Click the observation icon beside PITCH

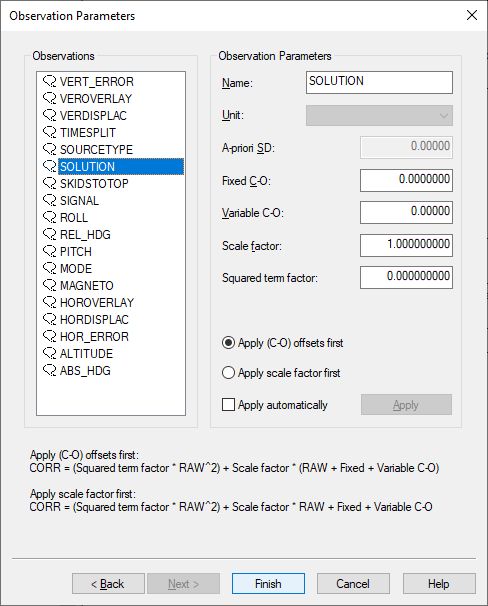[x=50, y=251]
